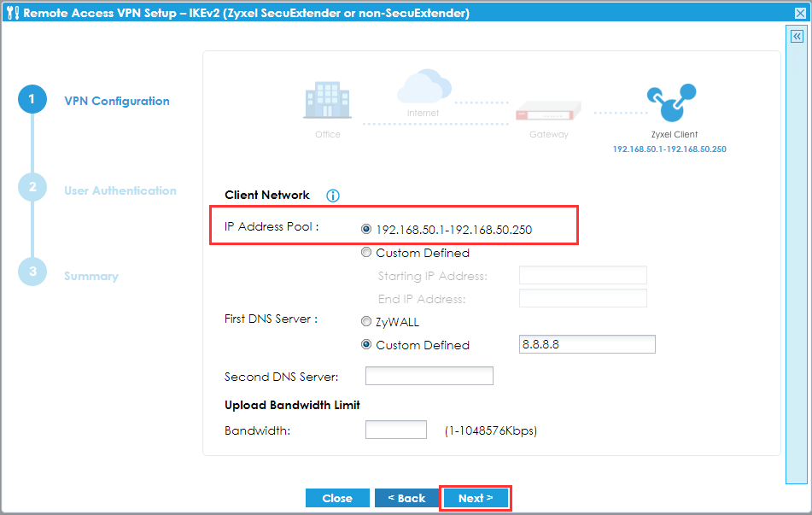
Task: Click the Bandwidth limit input field
Action: coord(395,430)
